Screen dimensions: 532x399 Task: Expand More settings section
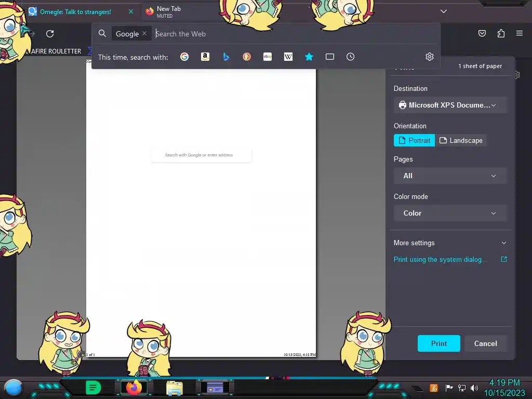(450, 243)
